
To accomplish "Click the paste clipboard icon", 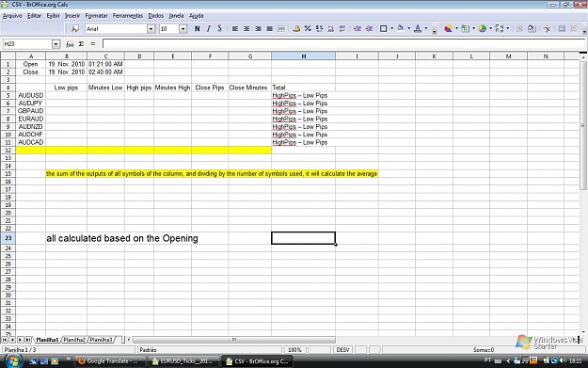I will 532,28.
